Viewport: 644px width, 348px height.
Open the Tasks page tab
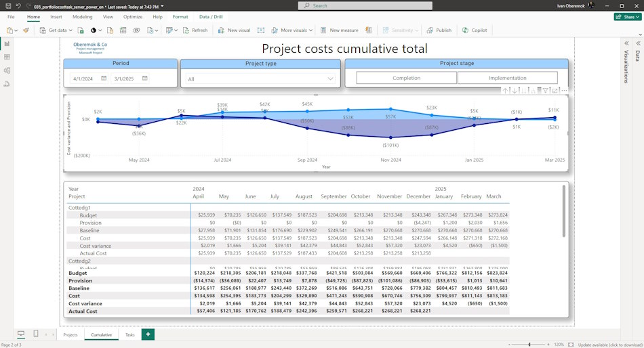point(129,334)
